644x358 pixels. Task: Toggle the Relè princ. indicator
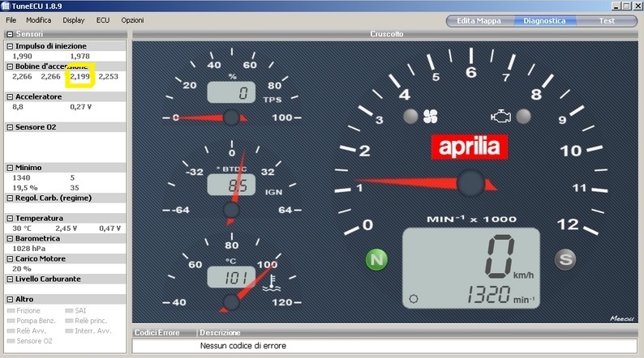tap(86, 321)
